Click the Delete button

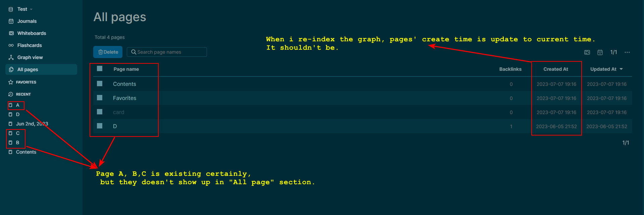[108, 52]
